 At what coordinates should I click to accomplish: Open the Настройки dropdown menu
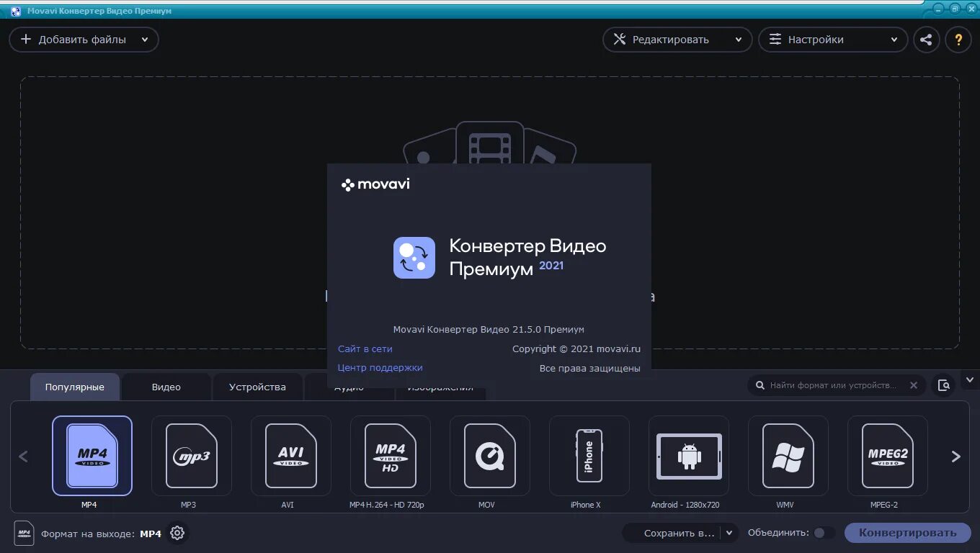(x=833, y=40)
